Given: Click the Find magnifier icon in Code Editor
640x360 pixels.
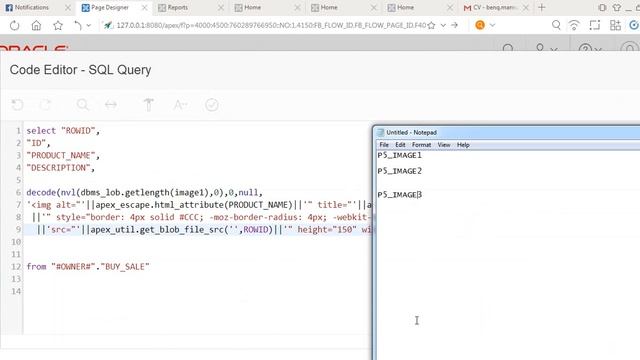Looking at the screenshot, I should click(x=83, y=105).
